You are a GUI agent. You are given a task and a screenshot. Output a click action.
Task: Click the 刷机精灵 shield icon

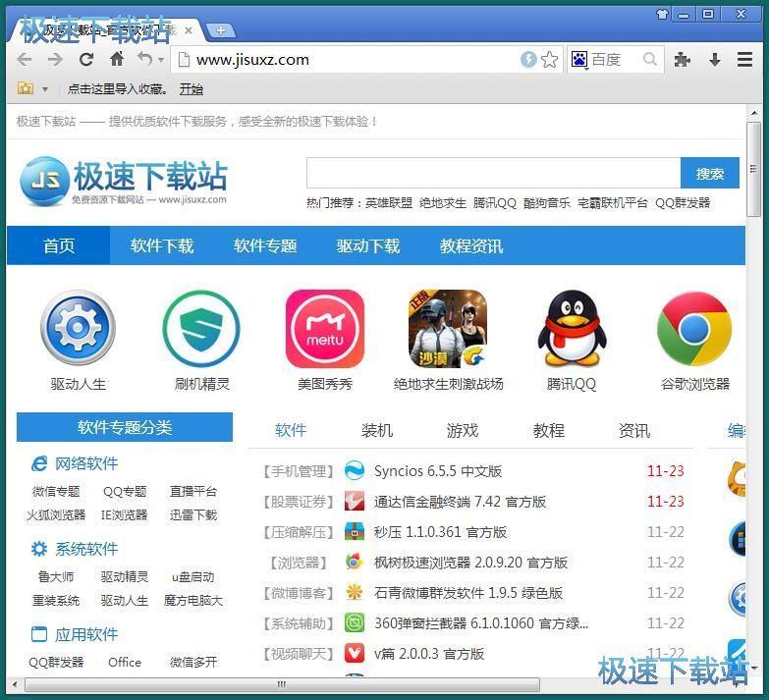(201, 328)
